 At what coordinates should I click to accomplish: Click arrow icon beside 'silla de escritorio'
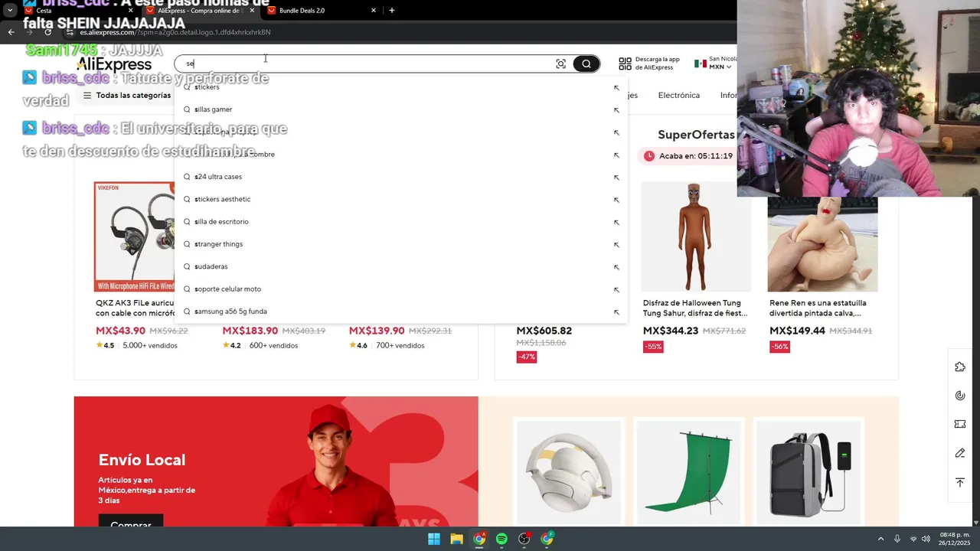pyautogui.click(x=616, y=222)
